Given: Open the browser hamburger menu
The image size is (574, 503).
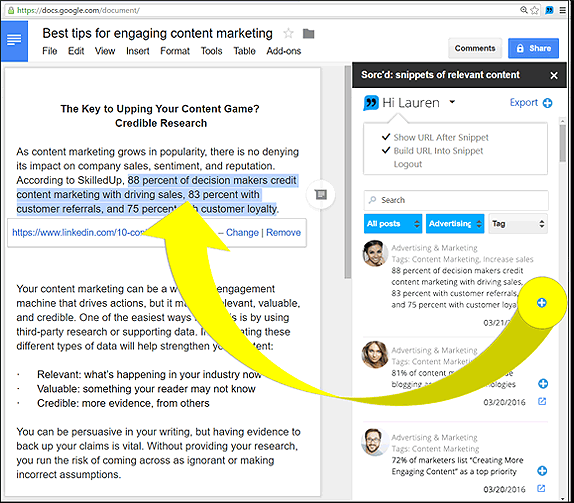Looking at the screenshot, I should point(563,10).
